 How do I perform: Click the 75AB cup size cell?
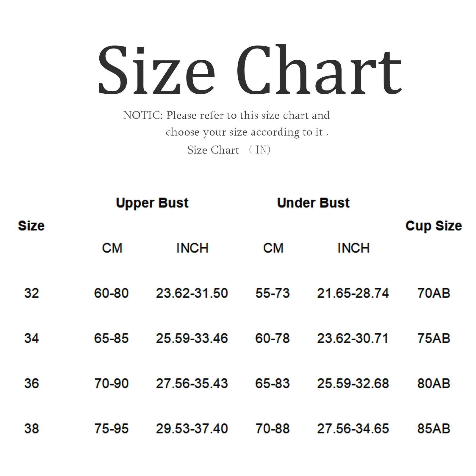(x=433, y=339)
